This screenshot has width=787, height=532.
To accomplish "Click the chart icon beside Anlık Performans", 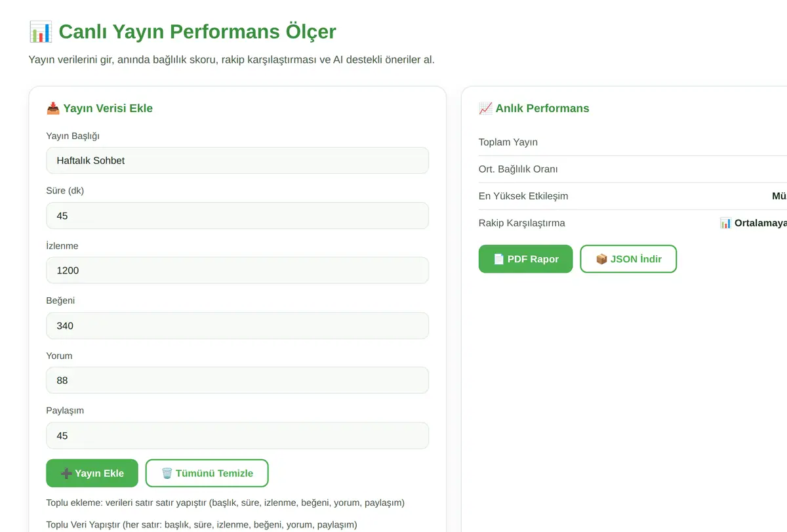I will coord(485,108).
